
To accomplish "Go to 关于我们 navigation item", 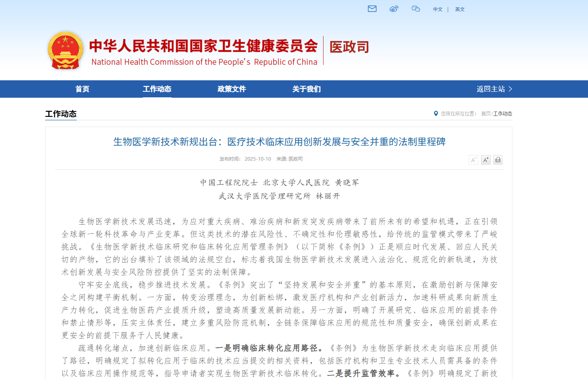I will [x=306, y=89].
